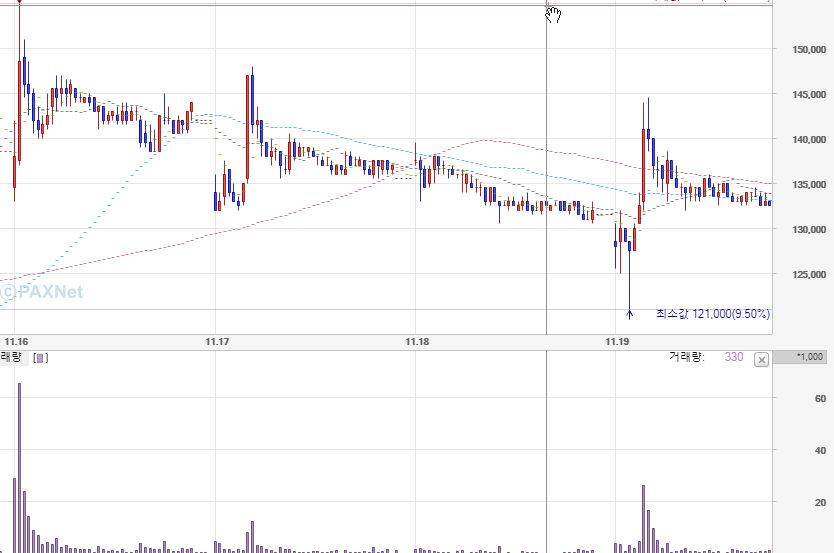
Task: Select the 20 volume axis label
Action: pyautogui.click(x=820, y=502)
